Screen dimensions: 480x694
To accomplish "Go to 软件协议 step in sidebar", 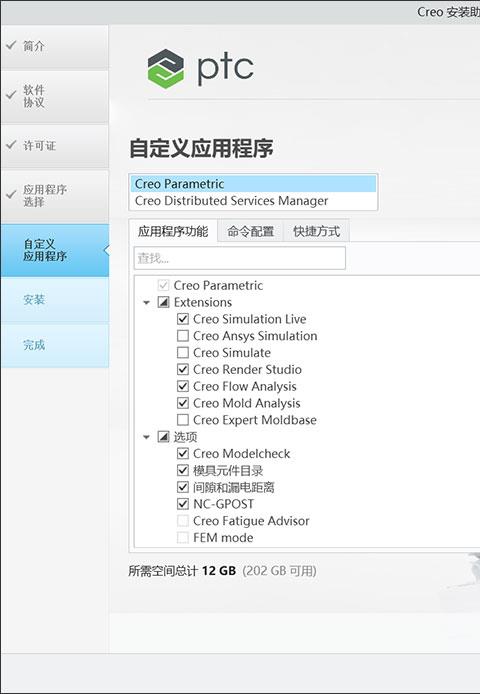I will pos(54,96).
